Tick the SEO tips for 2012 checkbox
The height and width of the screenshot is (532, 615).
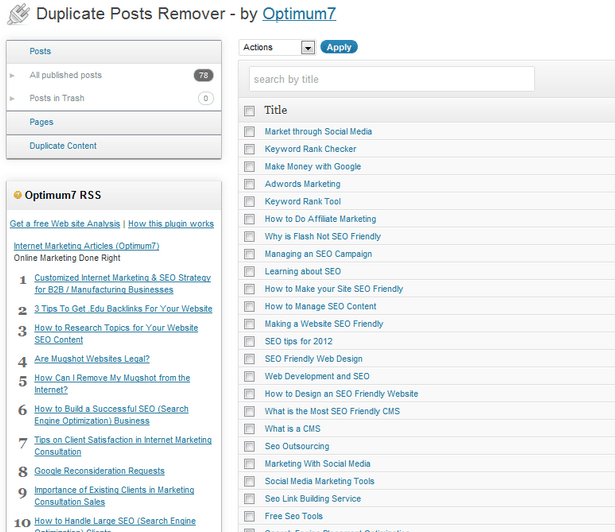coord(249,341)
